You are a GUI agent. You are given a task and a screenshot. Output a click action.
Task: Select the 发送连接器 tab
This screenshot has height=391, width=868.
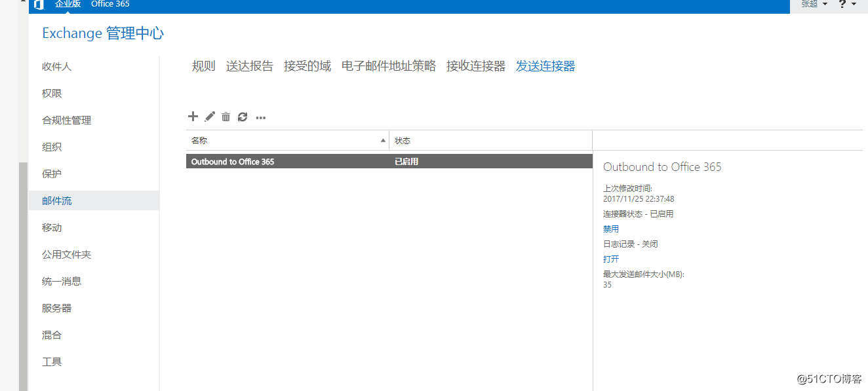[x=545, y=66]
